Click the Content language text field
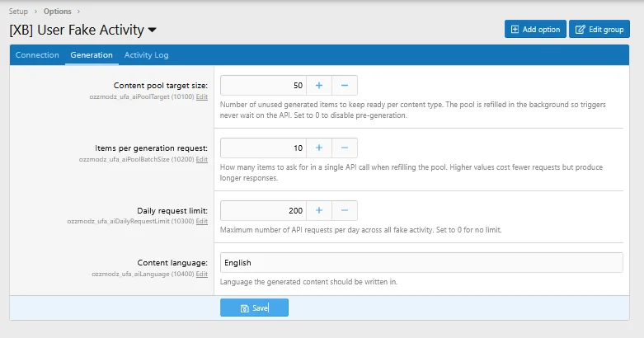 [x=421, y=263]
